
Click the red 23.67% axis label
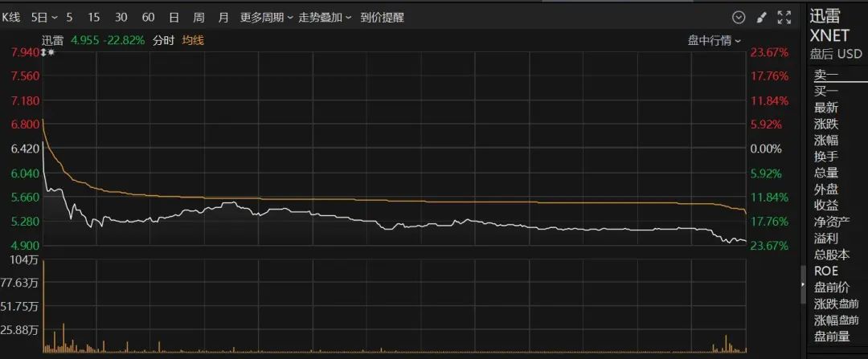tap(769, 52)
